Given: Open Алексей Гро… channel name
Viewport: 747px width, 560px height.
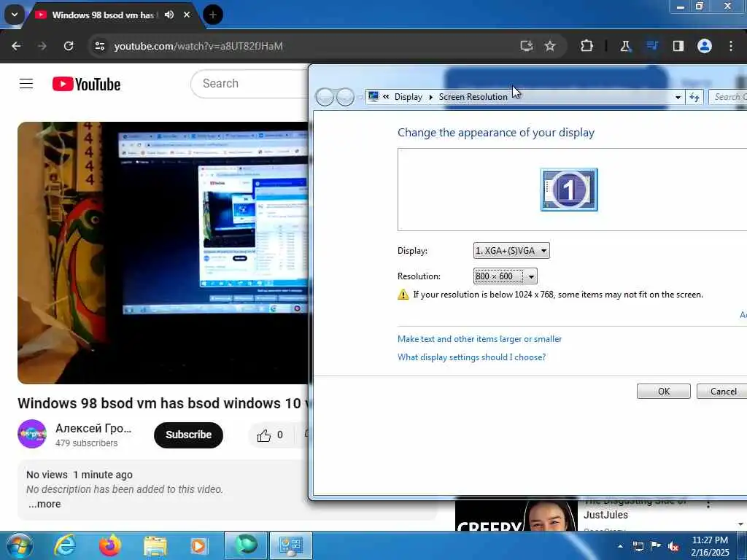Looking at the screenshot, I should (x=93, y=428).
